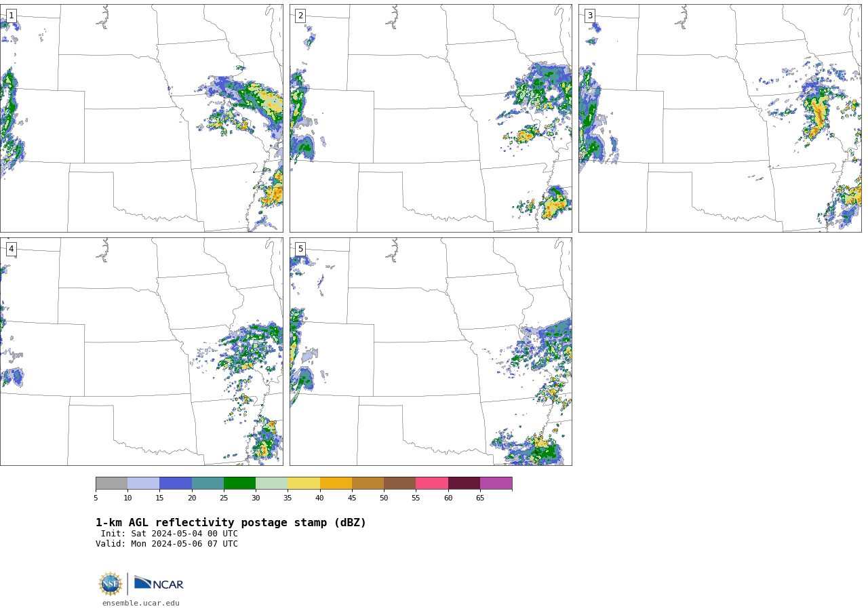Open ensemble member 2 map panel
868x611 pixels.
(431, 118)
